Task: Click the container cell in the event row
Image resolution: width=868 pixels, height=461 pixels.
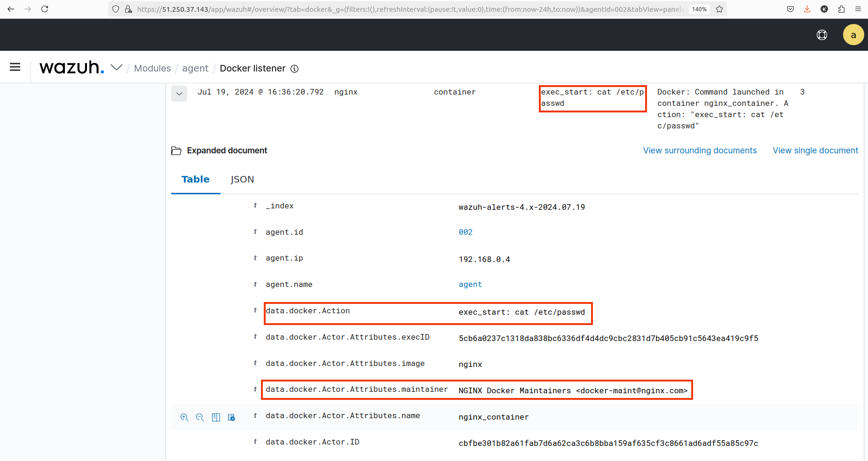Action: [x=455, y=92]
